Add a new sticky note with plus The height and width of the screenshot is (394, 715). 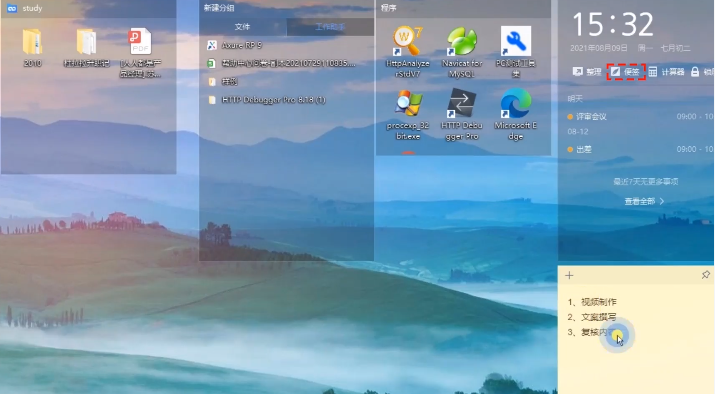(569, 275)
